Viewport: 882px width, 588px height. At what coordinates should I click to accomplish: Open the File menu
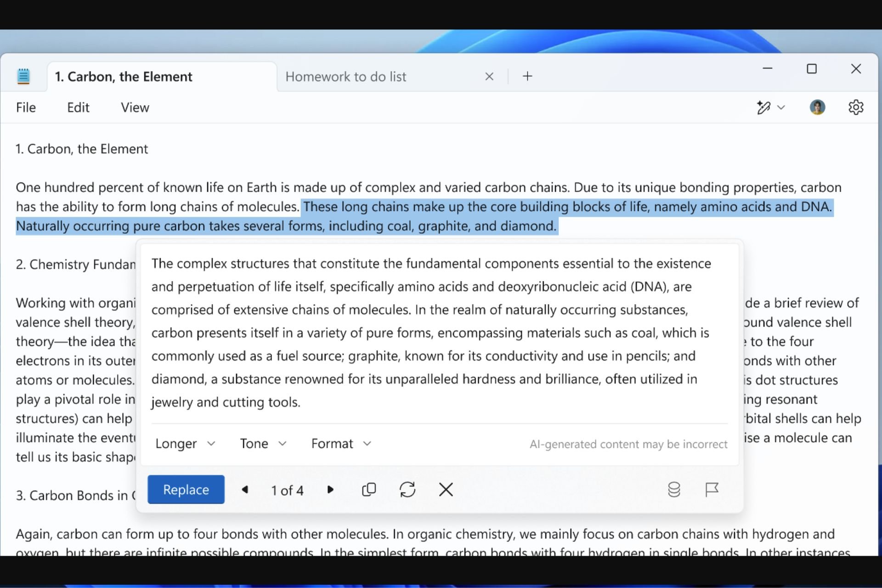coord(26,107)
